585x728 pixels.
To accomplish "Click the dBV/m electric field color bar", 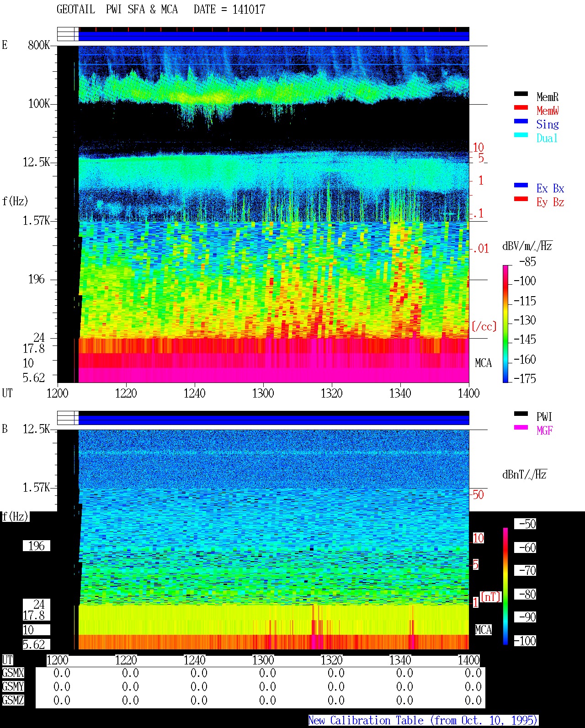I will [505, 324].
